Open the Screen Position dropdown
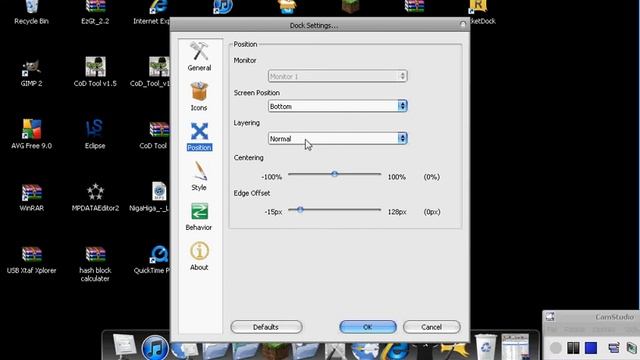 (x=338, y=106)
